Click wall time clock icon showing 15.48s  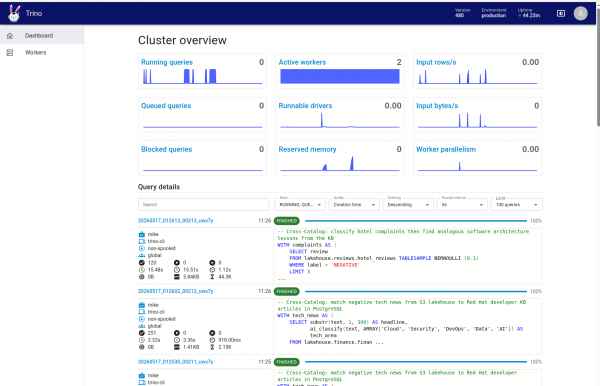pos(142,270)
